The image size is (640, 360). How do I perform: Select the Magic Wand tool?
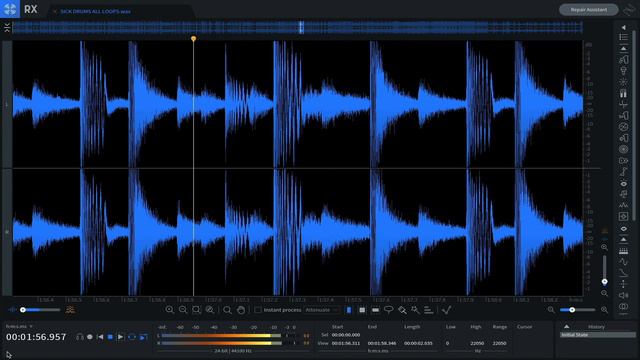coord(415,310)
